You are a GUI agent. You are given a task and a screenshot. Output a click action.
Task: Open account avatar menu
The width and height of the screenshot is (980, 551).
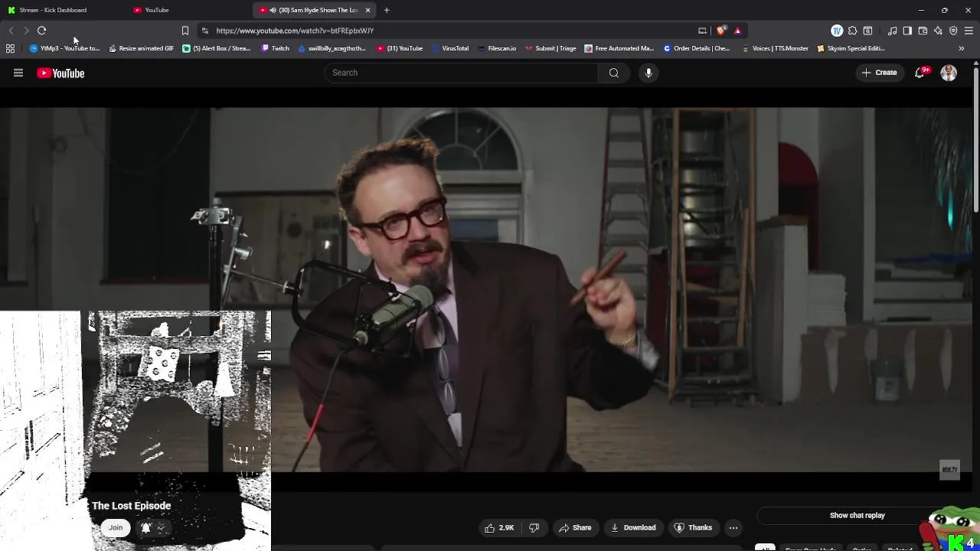pos(949,73)
